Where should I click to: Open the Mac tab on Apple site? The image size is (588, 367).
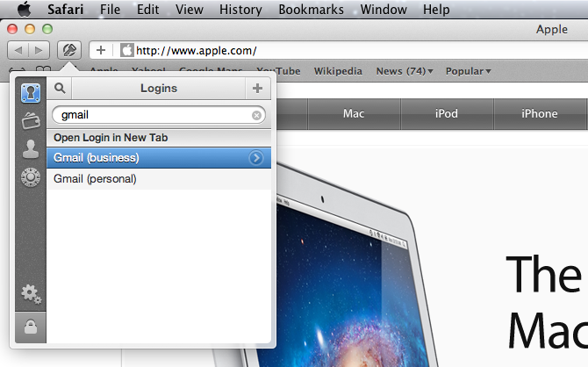(354, 114)
